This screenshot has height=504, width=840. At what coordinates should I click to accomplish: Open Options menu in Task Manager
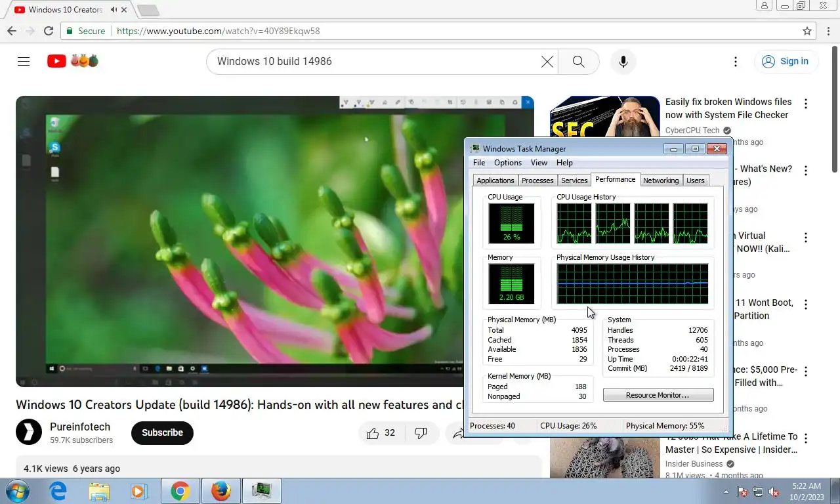coord(508,163)
